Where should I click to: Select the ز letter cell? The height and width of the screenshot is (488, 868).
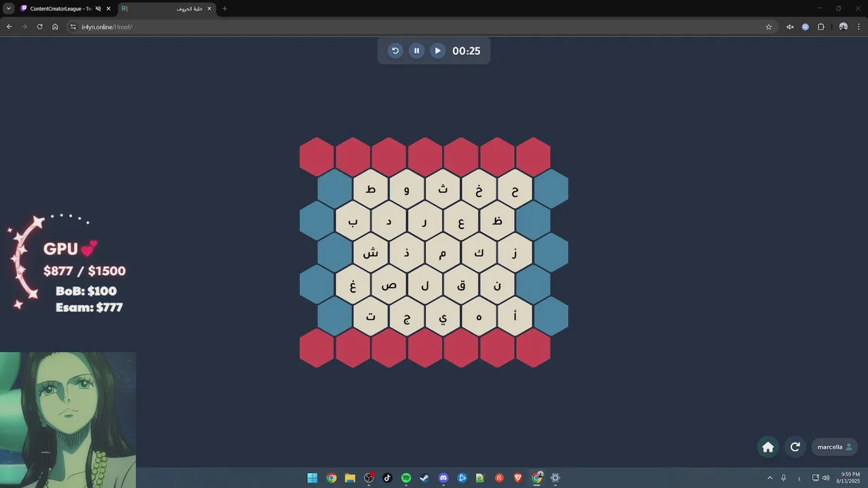(x=515, y=253)
